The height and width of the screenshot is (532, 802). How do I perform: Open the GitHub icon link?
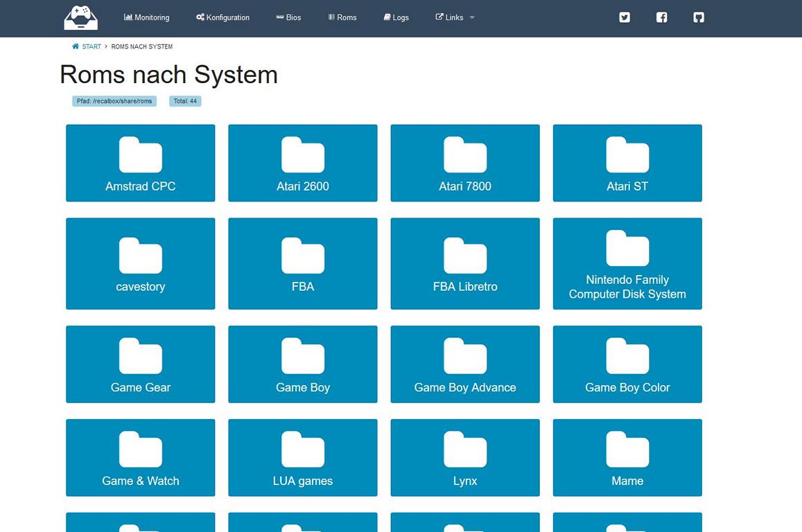[699, 17]
